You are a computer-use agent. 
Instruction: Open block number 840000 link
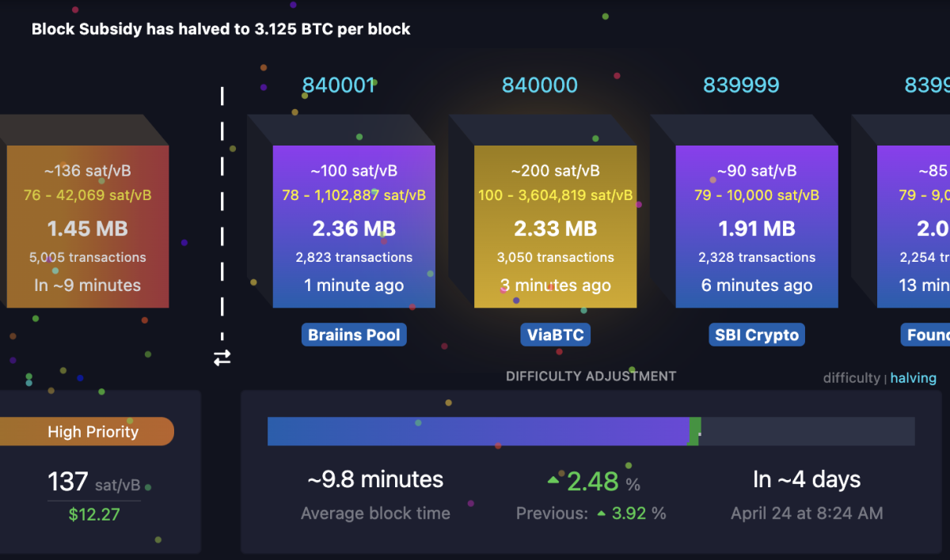click(540, 85)
